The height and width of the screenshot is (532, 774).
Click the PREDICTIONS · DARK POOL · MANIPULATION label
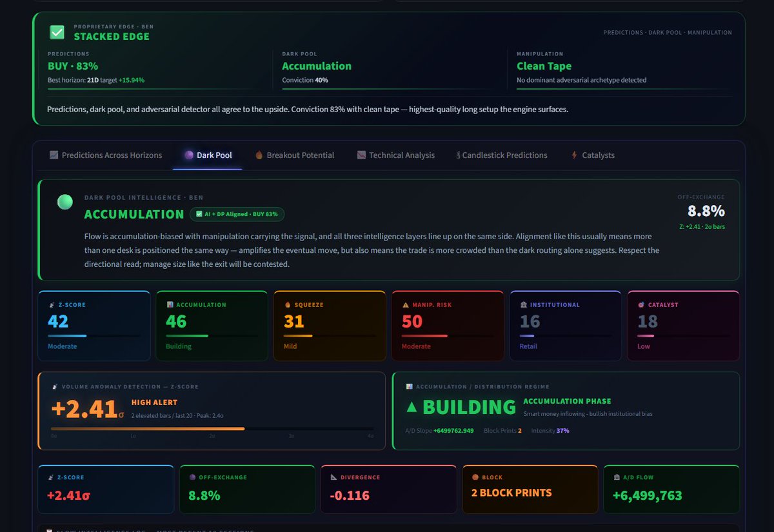click(x=668, y=32)
